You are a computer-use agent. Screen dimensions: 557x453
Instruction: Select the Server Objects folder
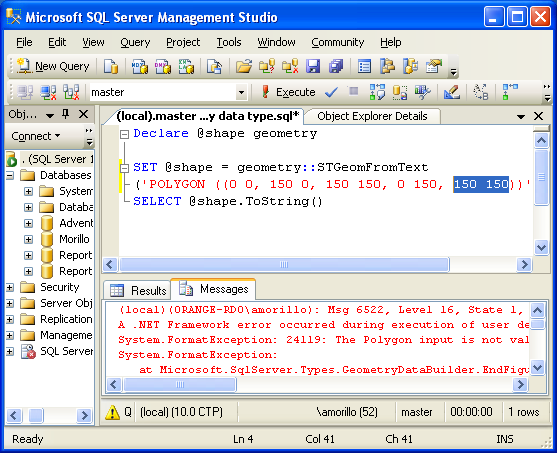[66, 303]
